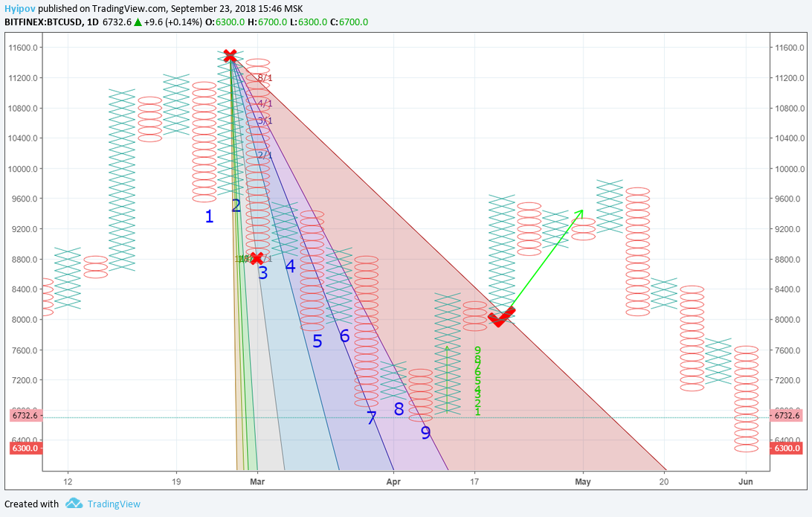This screenshot has width=812, height=517.
Task: Click the 8000.0 label on left price axis
Action: [25, 320]
